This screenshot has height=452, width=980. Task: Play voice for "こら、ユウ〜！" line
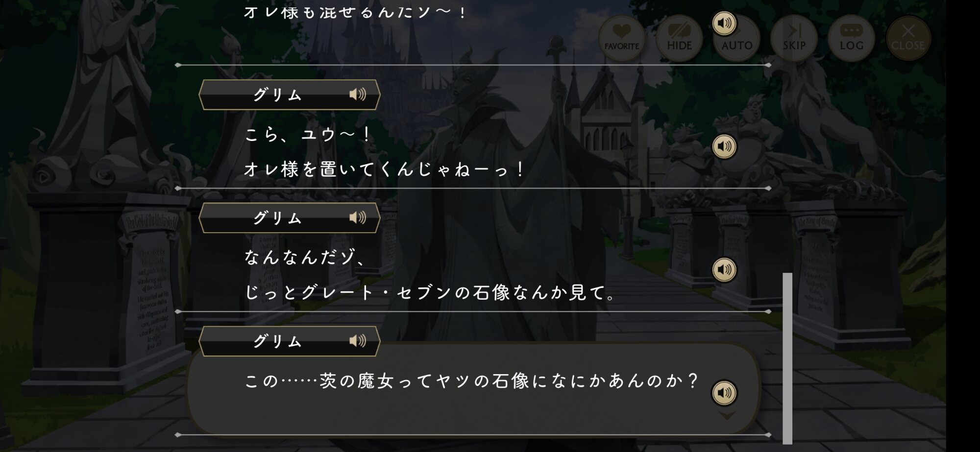[724, 146]
